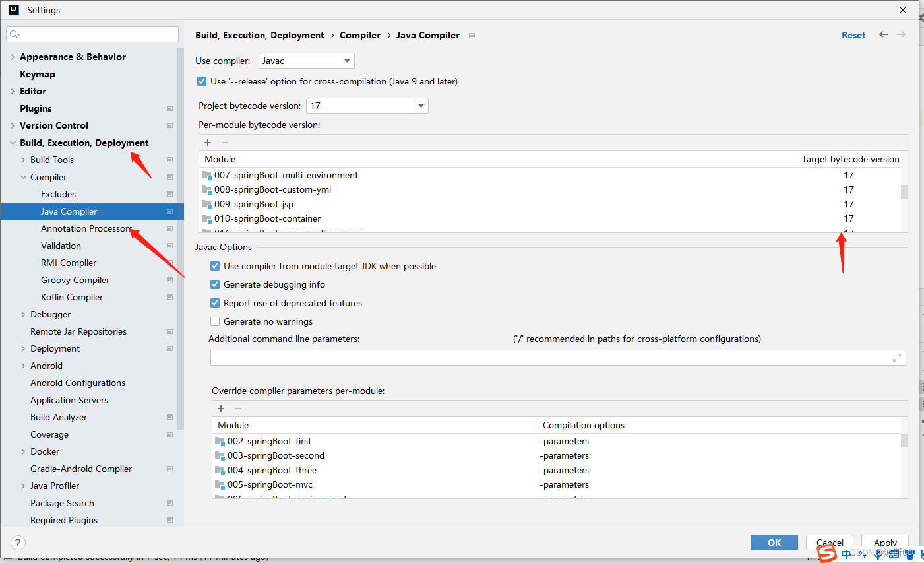Focus the settings search field

point(92,34)
